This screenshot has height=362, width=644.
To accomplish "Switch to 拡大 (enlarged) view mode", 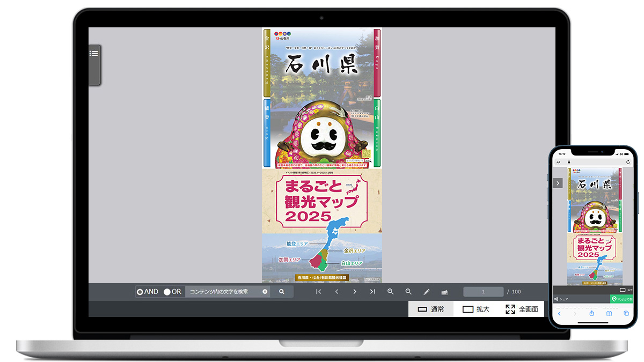I will pyautogui.click(x=476, y=309).
